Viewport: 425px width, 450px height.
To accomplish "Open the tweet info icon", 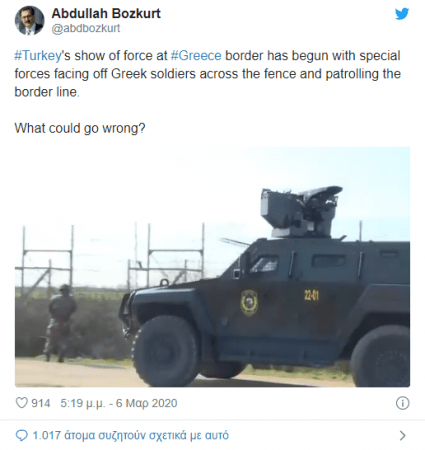I will [x=402, y=403].
